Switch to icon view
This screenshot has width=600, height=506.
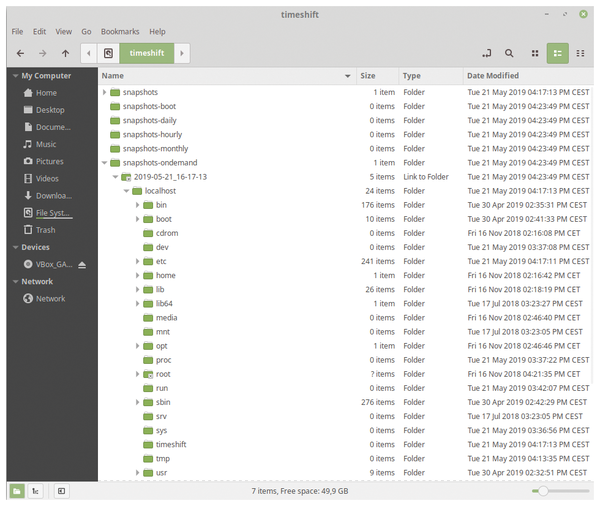click(535, 53)
